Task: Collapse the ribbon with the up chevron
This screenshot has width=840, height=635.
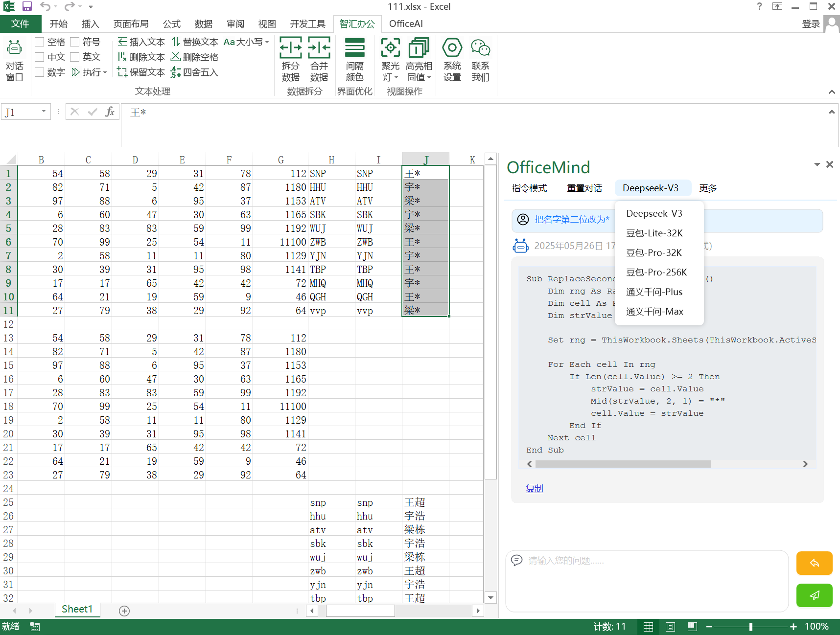Action: (831, 92)
